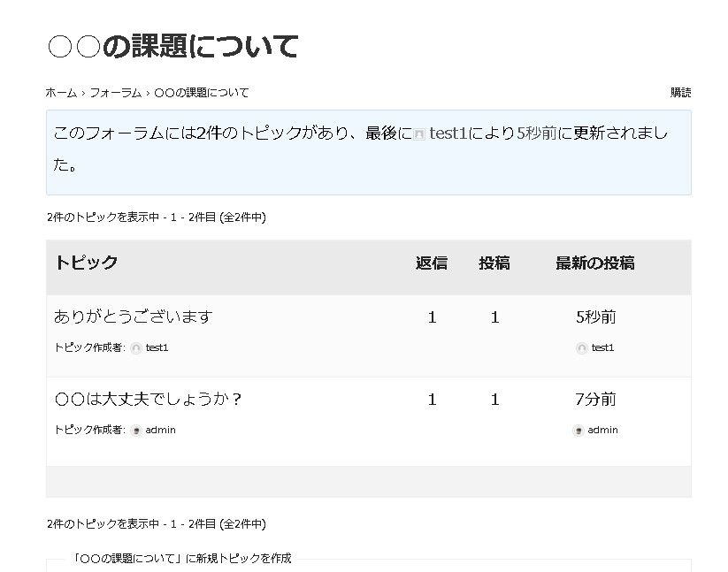Click the 新規トピックを作成 form heading

[183, 559]
